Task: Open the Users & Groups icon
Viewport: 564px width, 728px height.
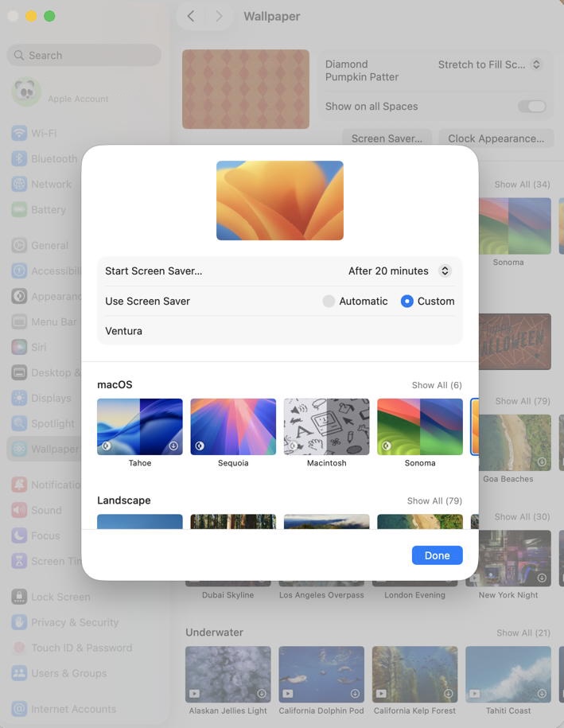Action: tap(19, 673)
